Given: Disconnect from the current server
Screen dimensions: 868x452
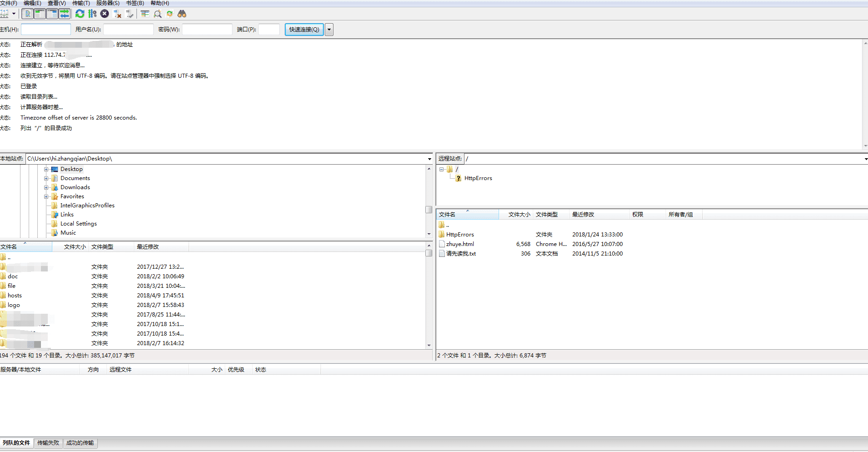Looking at the screenshot, I should click(117, 14).
